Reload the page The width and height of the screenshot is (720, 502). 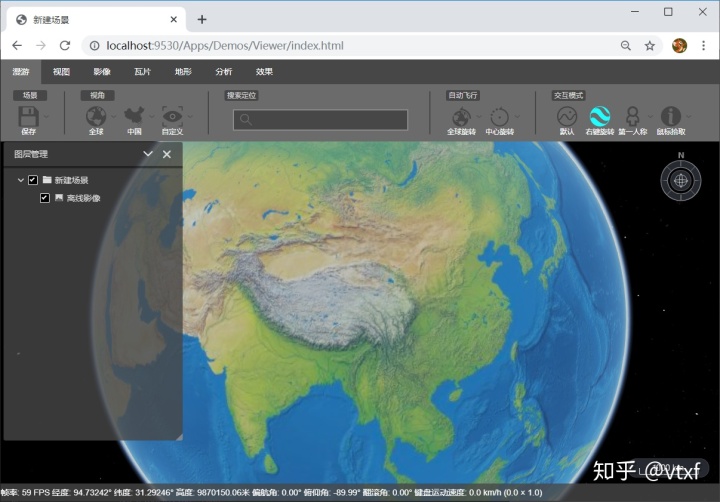coord(65,45)
